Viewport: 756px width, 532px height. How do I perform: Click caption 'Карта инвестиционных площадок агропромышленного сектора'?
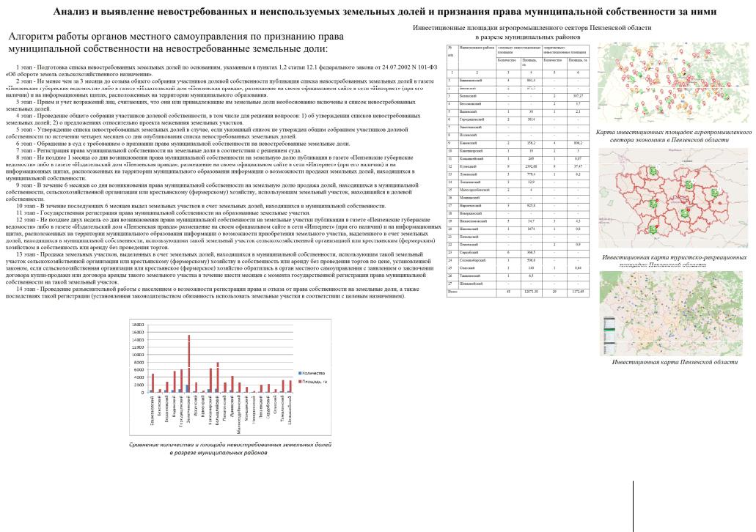674,136
